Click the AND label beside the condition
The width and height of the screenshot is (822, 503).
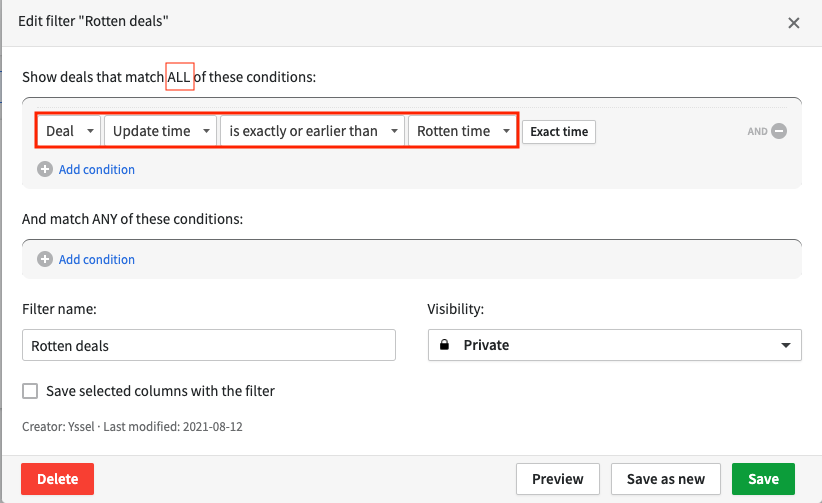point(757,131)
